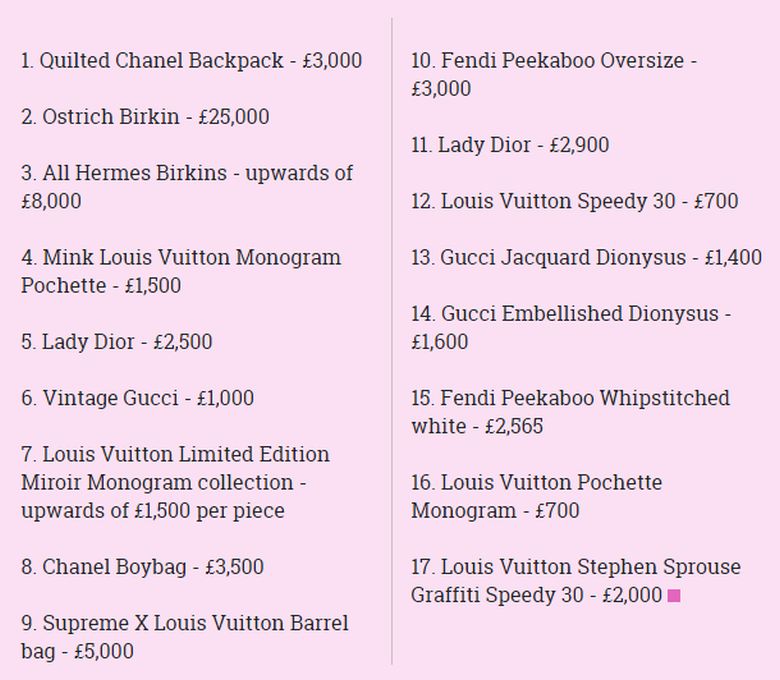Click the vertical divider between the columns
The width and height of the screenshot is (780, 680).
point(392,341)
